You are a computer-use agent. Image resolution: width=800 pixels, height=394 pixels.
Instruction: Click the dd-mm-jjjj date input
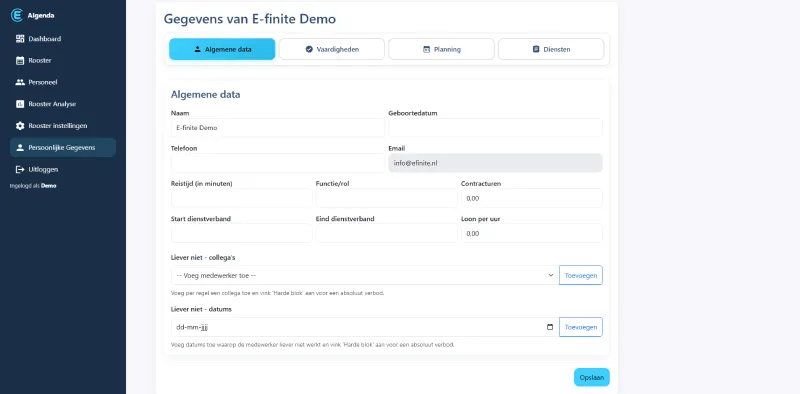364,327
